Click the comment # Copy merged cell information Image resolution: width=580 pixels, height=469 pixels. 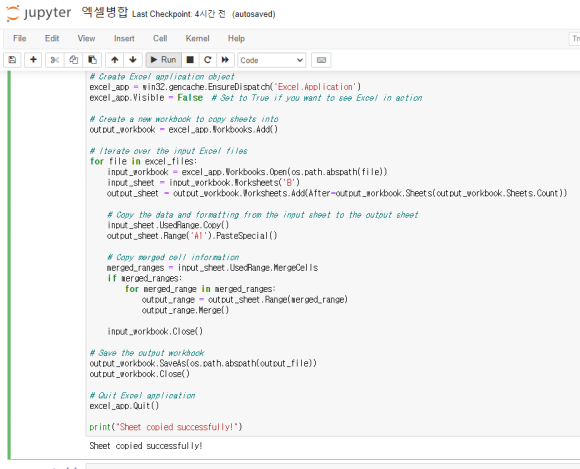[173, 257]
